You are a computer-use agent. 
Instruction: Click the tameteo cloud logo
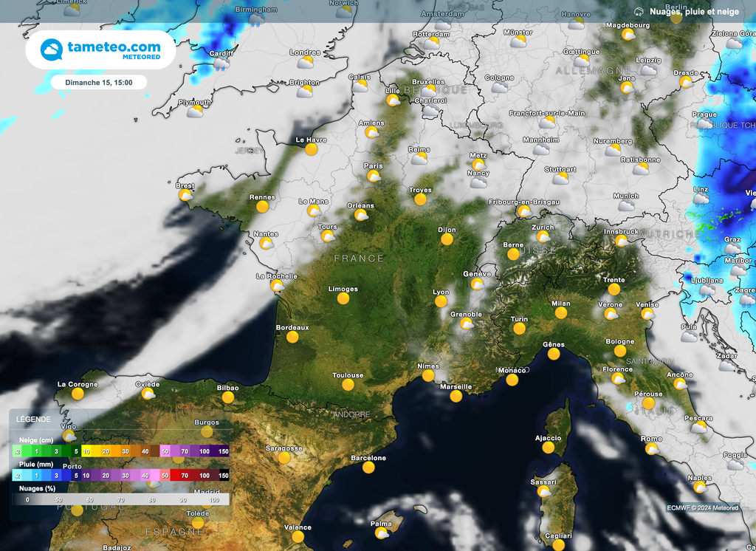(50, 49)
